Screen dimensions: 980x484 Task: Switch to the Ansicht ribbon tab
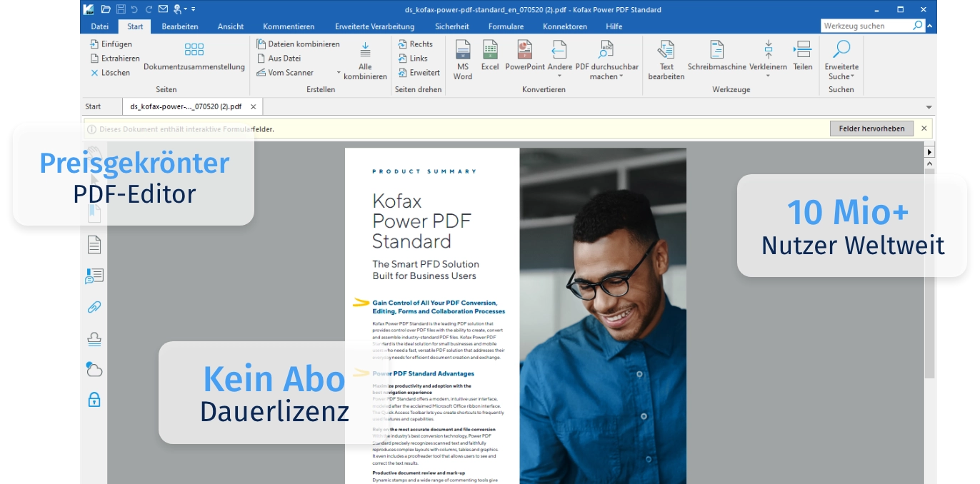click(231, 26)
